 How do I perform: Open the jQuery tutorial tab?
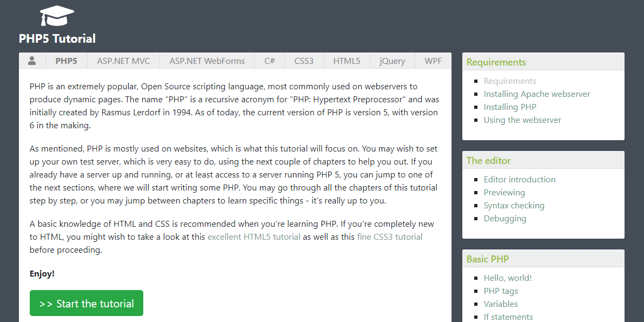(392, 61)
